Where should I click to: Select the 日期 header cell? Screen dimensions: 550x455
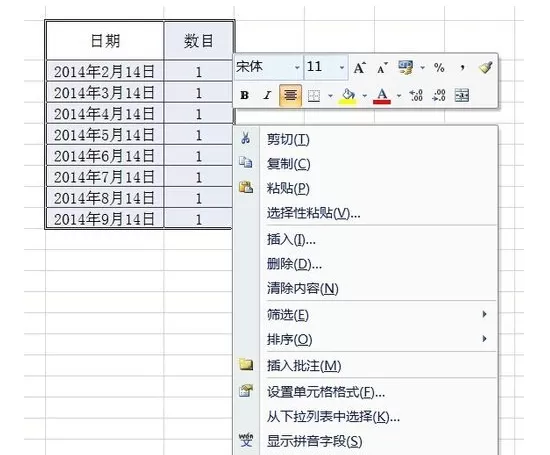(105, 40)
